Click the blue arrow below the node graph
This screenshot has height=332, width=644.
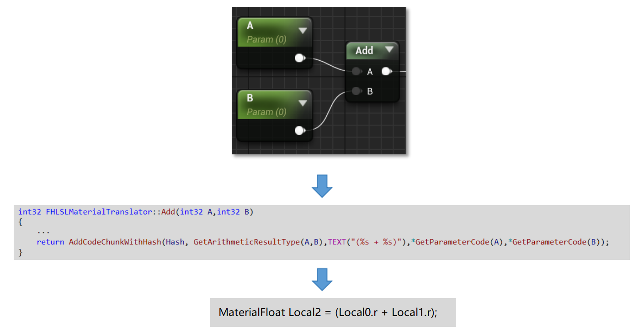coord(322,184)
